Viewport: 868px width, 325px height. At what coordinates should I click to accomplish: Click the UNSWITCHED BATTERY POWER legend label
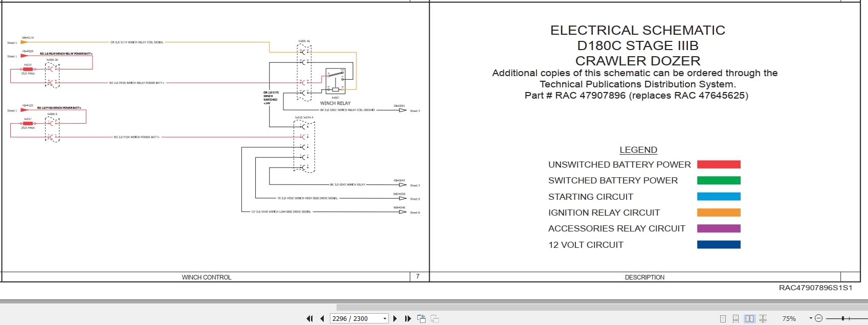[x=619, y=165]
